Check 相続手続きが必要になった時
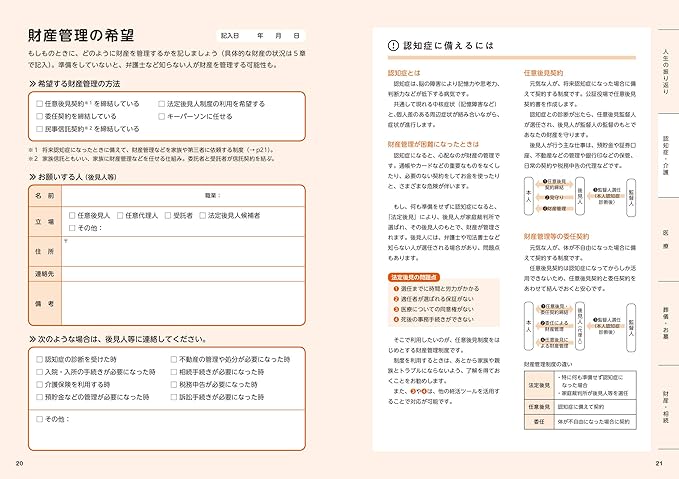 [174, 372]
